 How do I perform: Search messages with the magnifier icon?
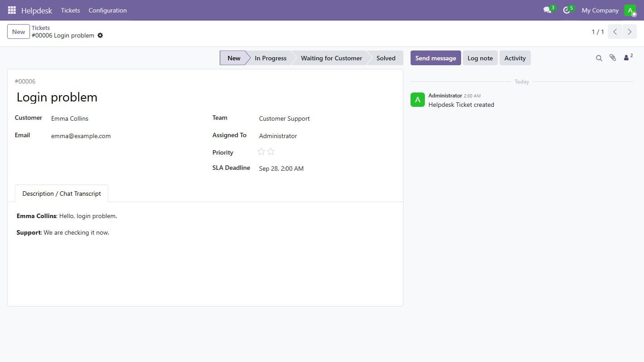point(599,58)
